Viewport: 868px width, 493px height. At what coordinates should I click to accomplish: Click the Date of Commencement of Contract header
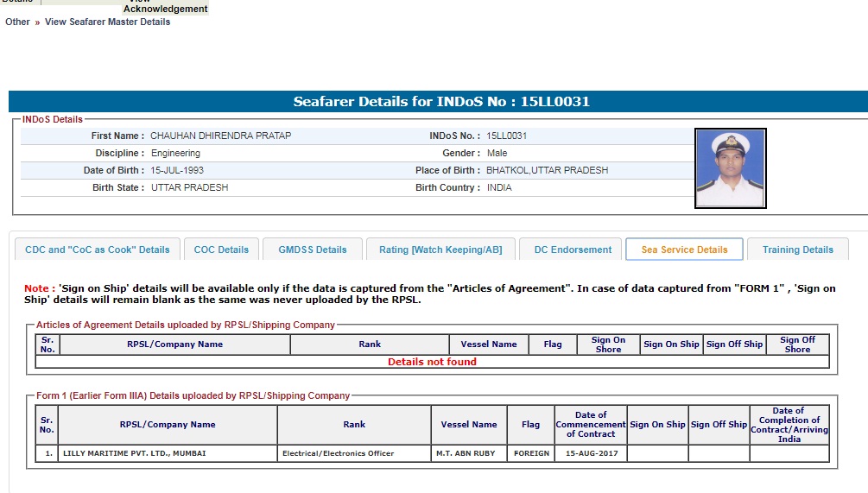click(591, 424)
